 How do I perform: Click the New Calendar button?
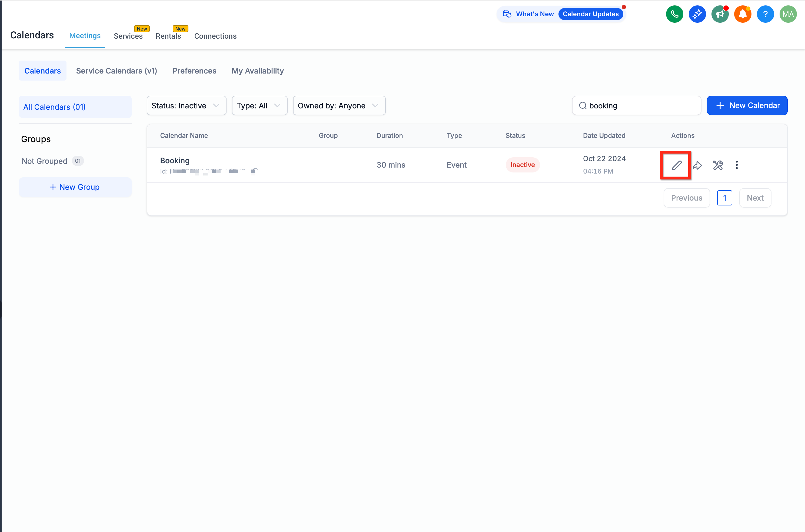747,105
